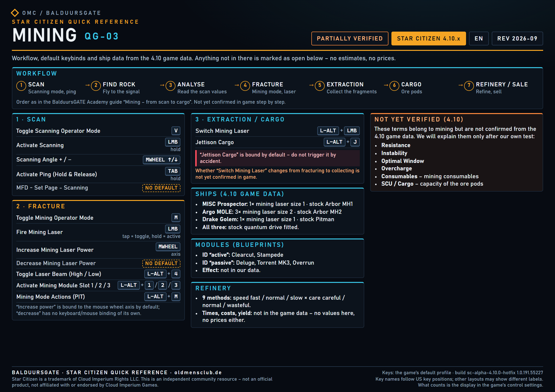555x392 pixels.
Task: Click the orange diamond OMC logo
Action: pos(15,13)
